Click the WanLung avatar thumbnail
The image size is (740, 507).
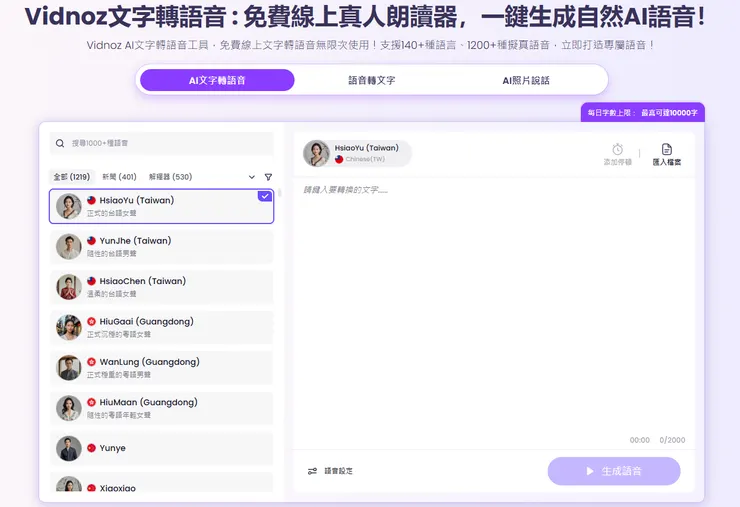pos(69,368)
